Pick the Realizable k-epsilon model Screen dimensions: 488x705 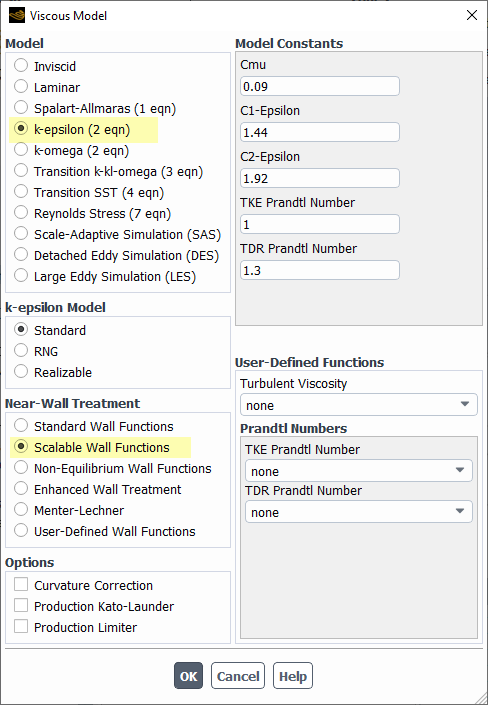click(21, 372)
